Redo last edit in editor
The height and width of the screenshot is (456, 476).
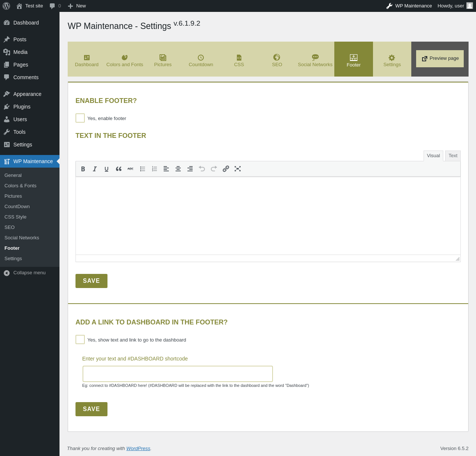214,169
